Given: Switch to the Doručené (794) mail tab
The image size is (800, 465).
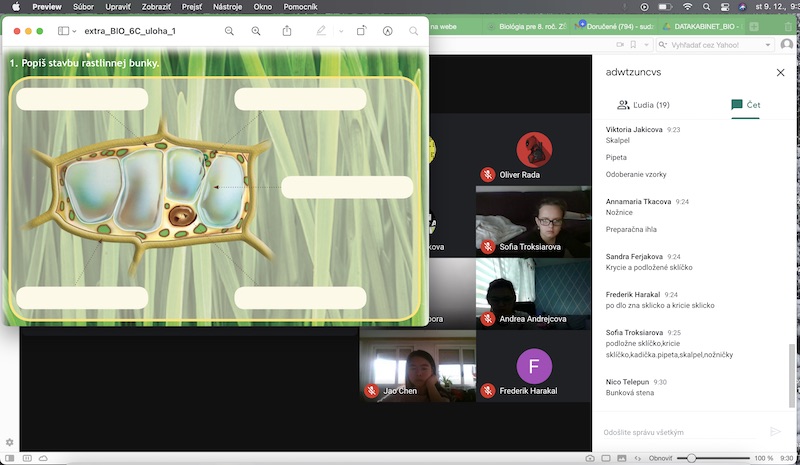Looking at the screenshot, I should pyautogui.click(x=614, y=26).
